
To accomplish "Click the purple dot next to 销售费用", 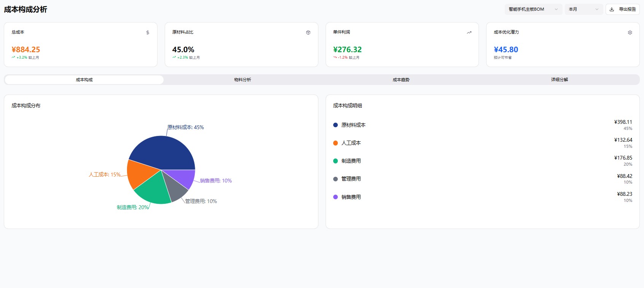I will pos(336,197).
